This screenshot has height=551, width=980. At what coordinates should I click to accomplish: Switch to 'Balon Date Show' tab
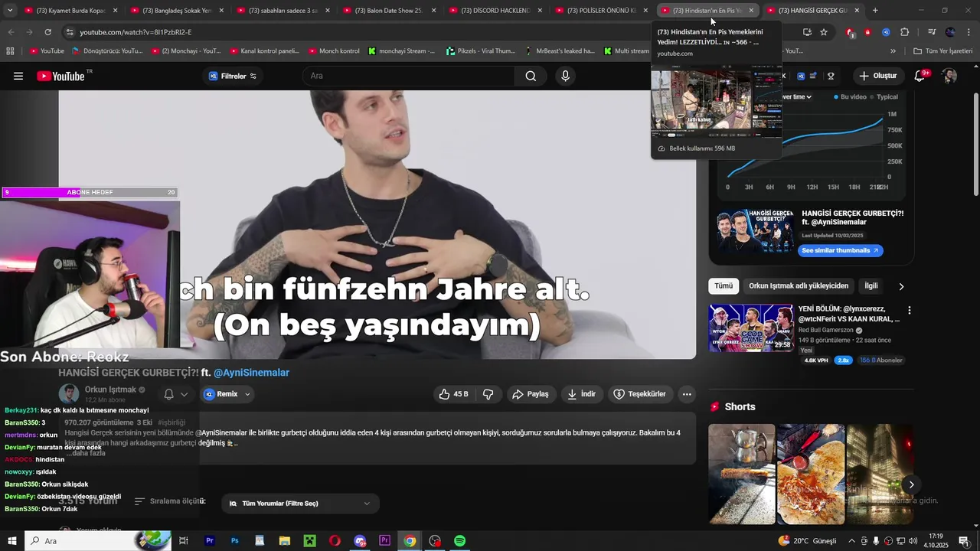(389, 11)
